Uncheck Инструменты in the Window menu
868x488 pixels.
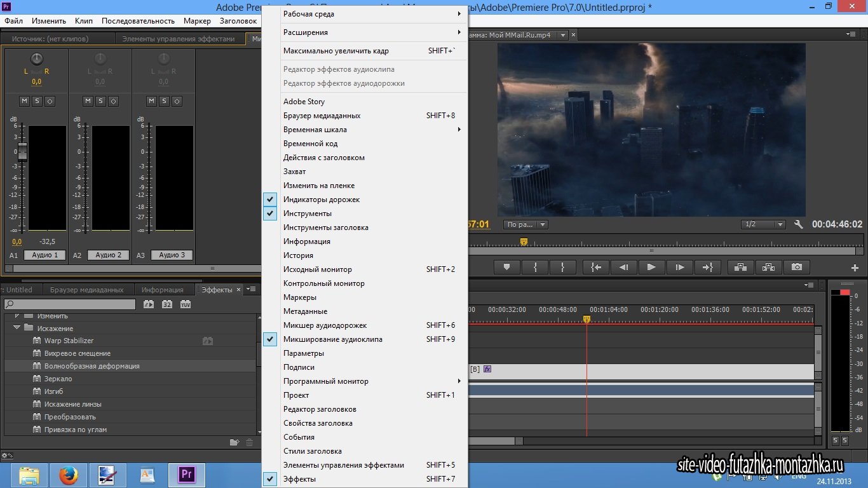[365, 213]
